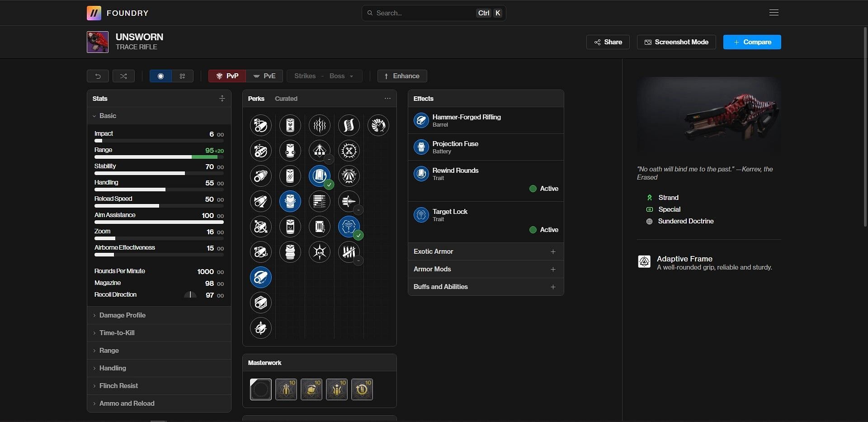Screen dimensions: 868x422
Task: Click the undo arrow button in toolbar
Action: pos(98,76)
